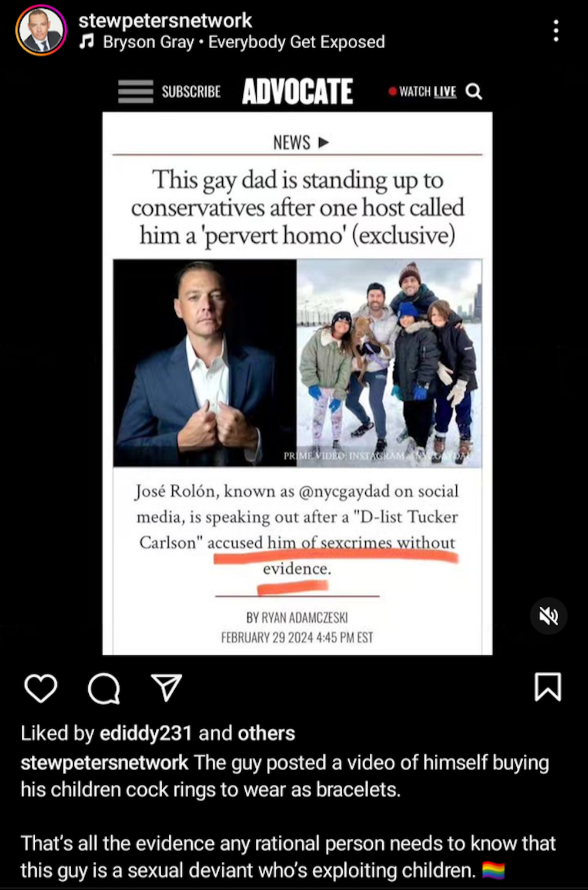Unmute the video sound
This screenshot has width=588, height=890.
(549, 616)
